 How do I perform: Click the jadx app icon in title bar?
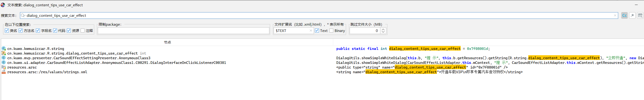[x=3, y=5]
